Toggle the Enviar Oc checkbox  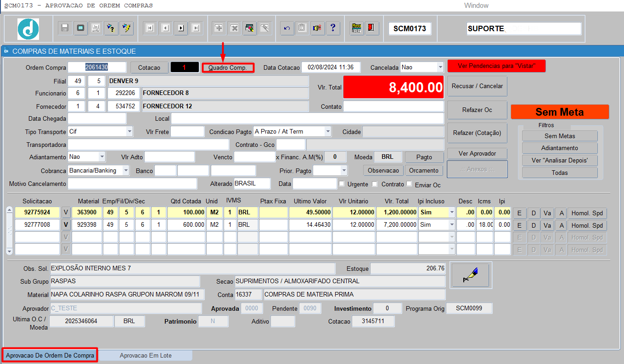point(409,184)
